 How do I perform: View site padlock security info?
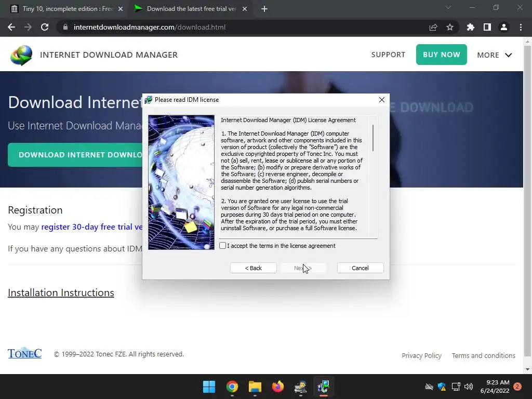65,27
